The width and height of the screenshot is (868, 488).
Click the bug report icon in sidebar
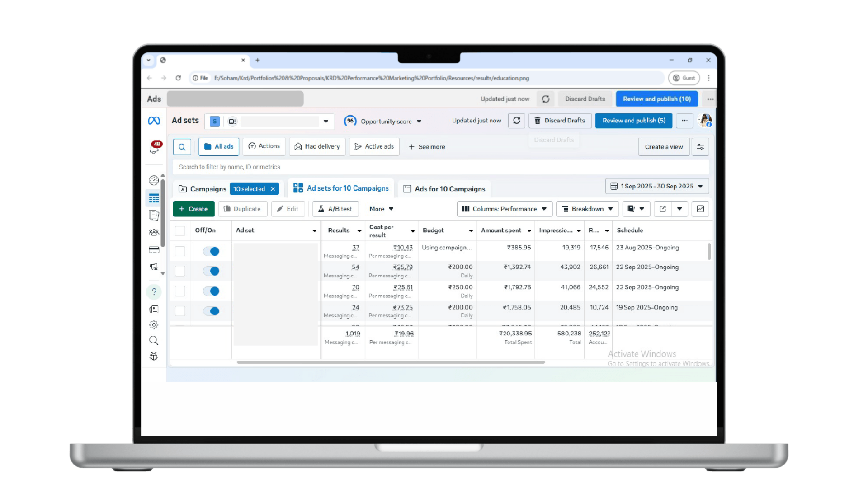pos(154,357)
